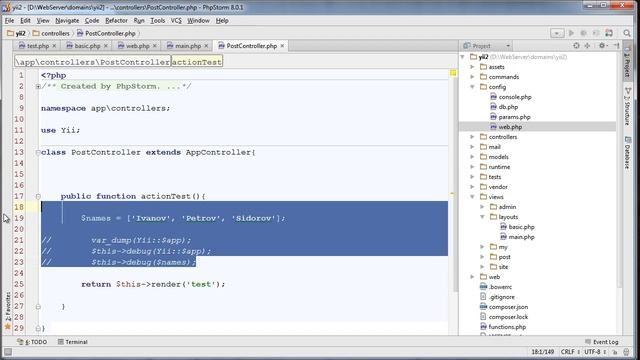The image size is (640, 360).
Task: Expand the models folder in project tree
Action: point(472,157)
